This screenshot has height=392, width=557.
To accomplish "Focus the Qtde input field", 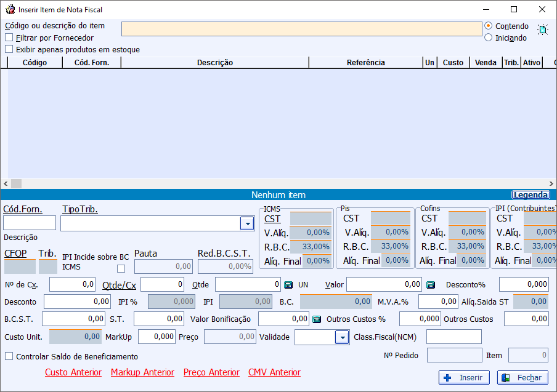I will point(248,284).
